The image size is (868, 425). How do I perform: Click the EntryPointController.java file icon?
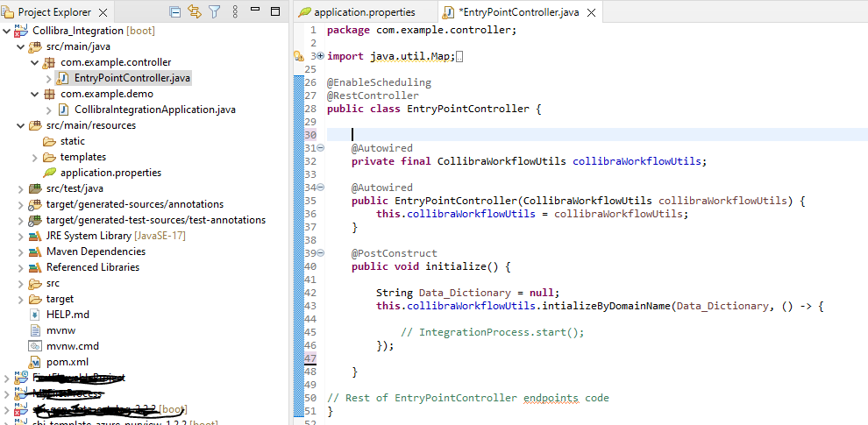(x=62, y=78)
